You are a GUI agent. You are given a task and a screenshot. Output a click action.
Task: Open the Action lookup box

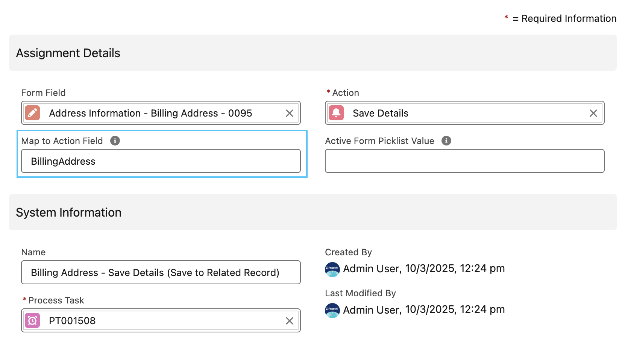tap(464, 113)
